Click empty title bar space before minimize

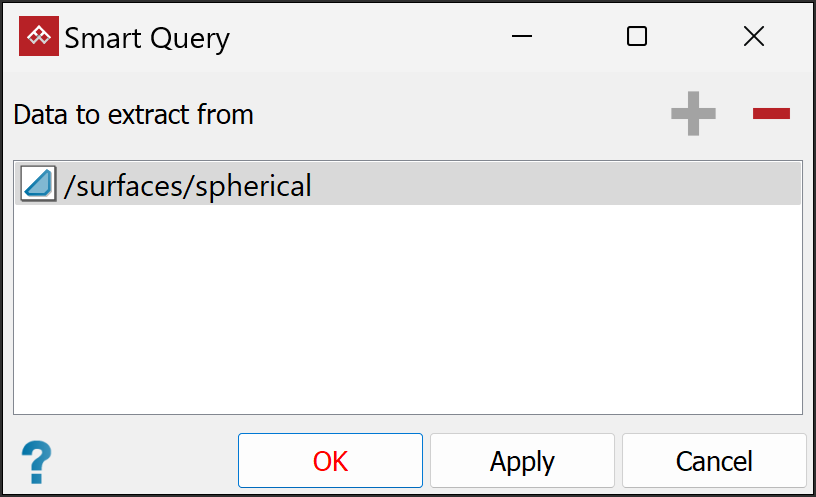click(370, 37)
